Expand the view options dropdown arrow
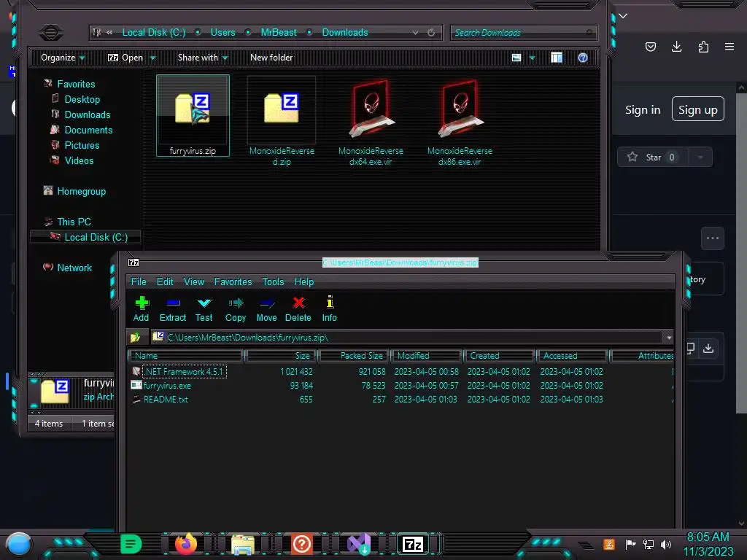 532,58
